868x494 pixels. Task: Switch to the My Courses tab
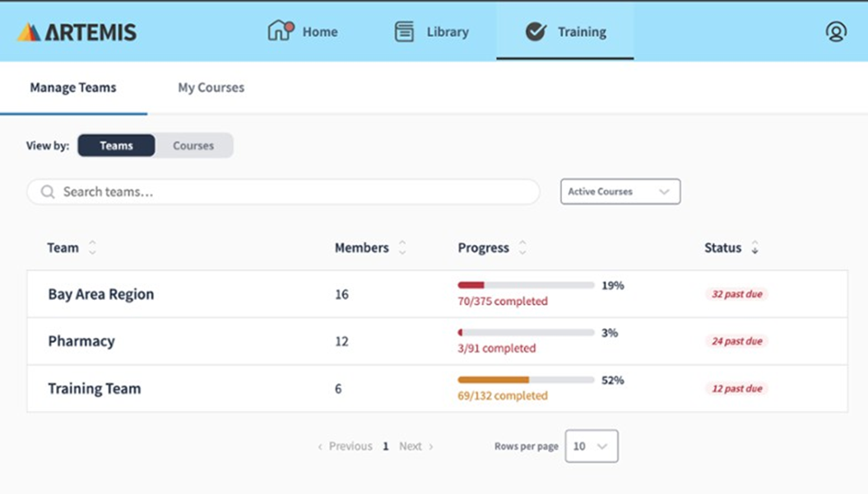point(211,88)
